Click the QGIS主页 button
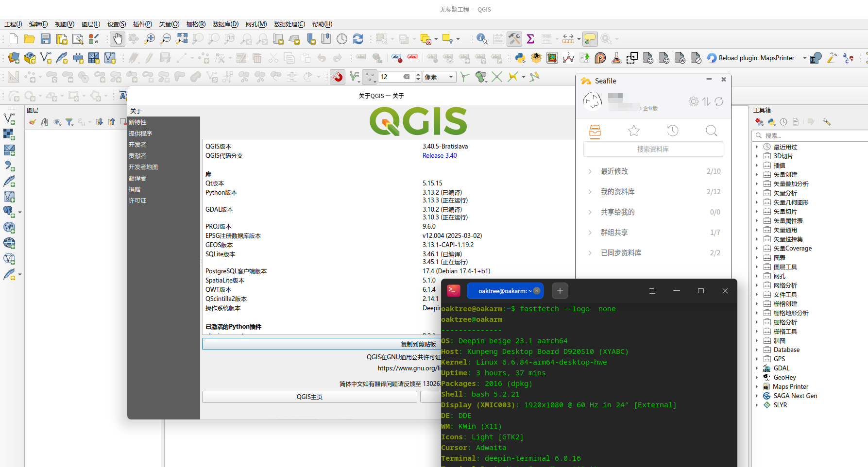This screenshot has height=467, width=868. (x=310, y=397)
